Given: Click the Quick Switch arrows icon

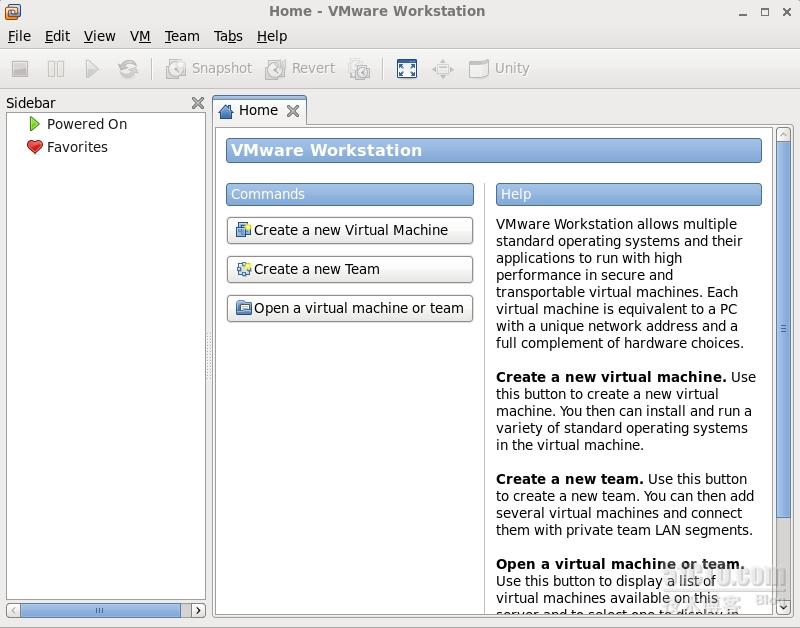Looking at the screenshot, I should (442, 69).
